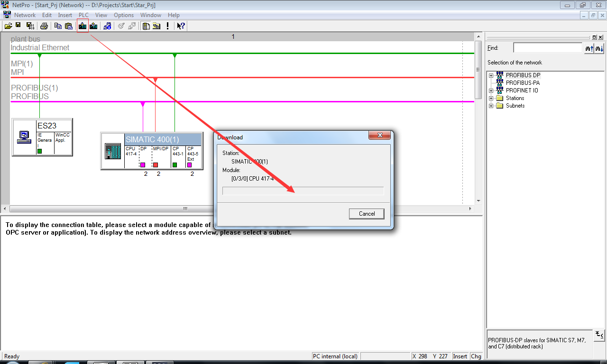The width and height of the screenshot is (607, 364).
Task: Select the ES23 station name
Action: 47,126
